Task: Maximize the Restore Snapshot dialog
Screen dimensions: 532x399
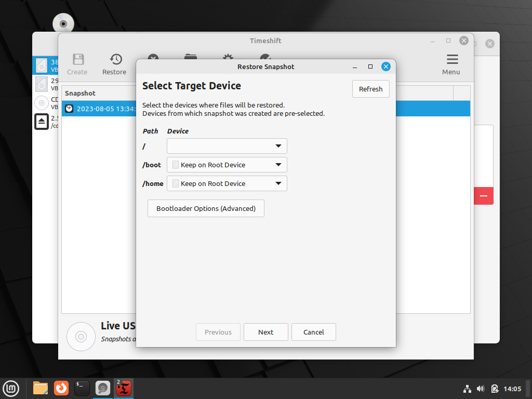Action: 370,66
